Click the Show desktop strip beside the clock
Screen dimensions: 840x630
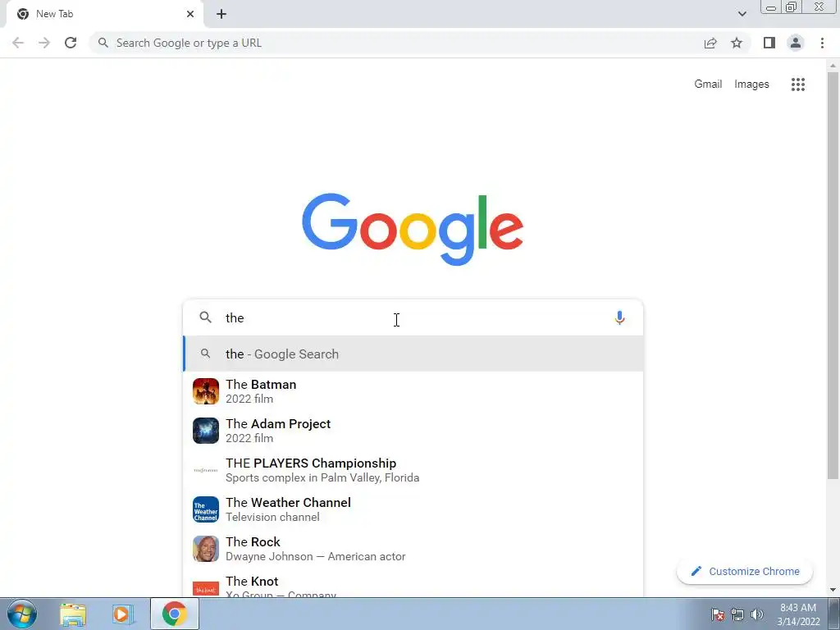click(833, 614)
